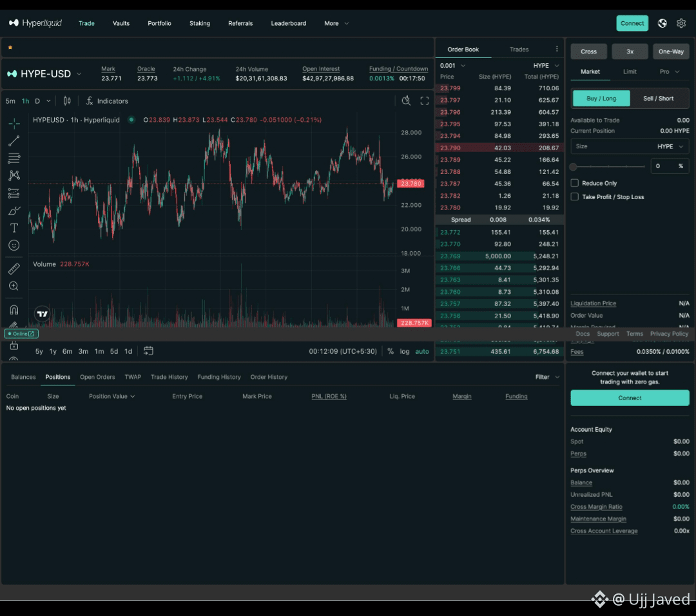This screenshot has height=616, width=696.
Task: Open chart Indicators
Action: [x=107, y=101]
